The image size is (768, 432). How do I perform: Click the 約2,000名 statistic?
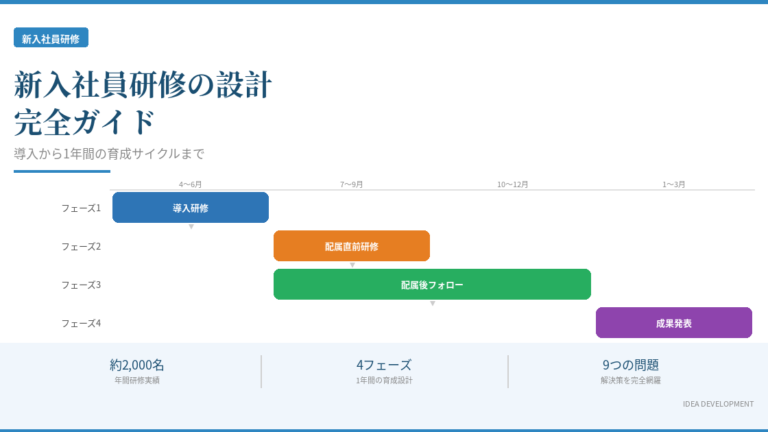137,366
